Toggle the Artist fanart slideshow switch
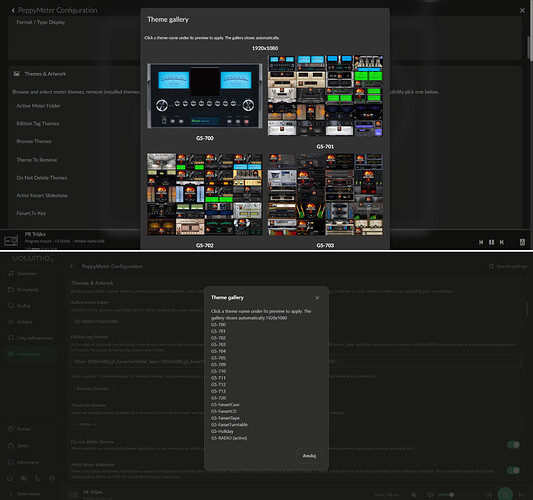This screenshot has height=500, width=533. pos(513,470)
